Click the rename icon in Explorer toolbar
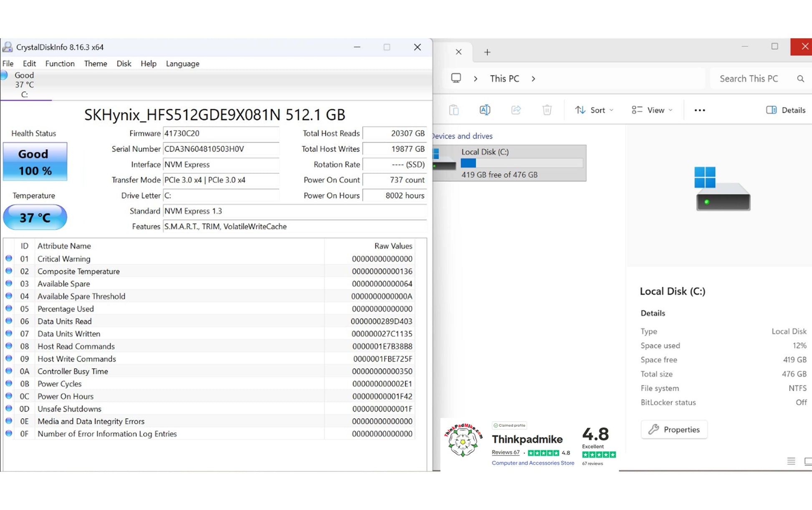The image size is (812, 510). (x=485, y=110)
